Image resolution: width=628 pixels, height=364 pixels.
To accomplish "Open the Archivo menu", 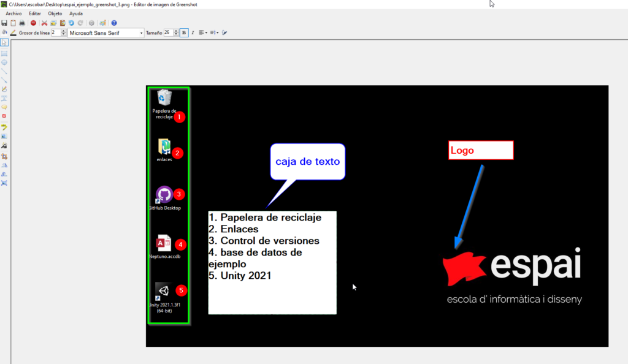I will (13, 13).
